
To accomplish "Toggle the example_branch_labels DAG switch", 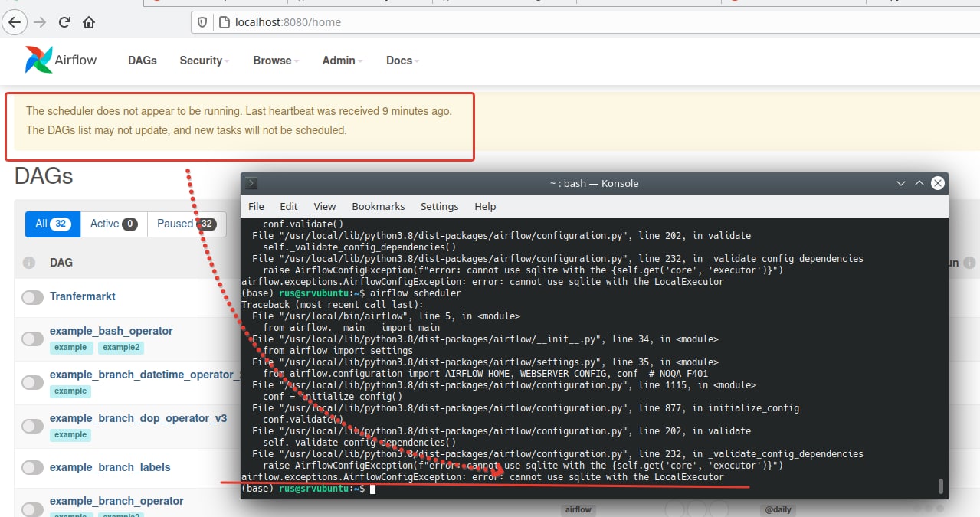I will click(x=32, y=467).
